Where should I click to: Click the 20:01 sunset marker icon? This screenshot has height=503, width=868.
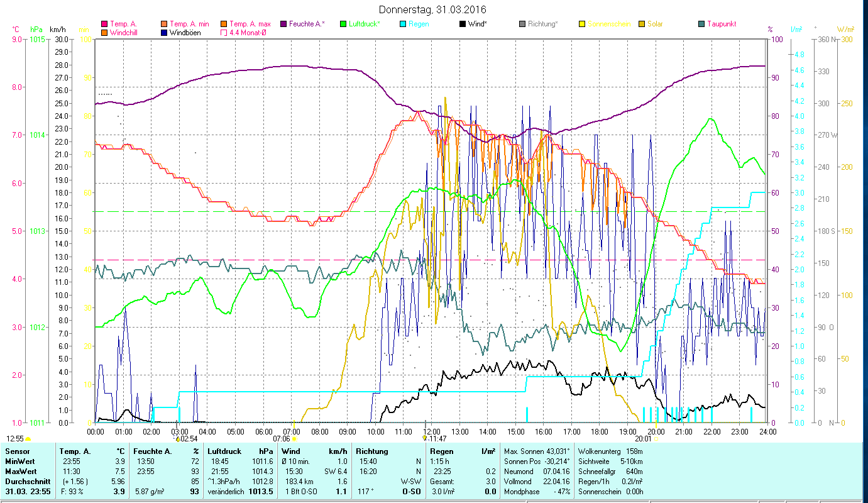coord(656,439)
